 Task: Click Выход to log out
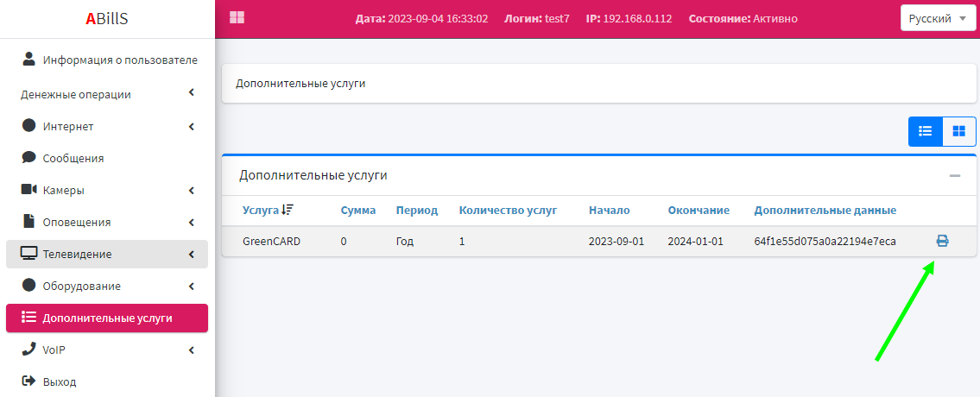(x=107, y=381)
